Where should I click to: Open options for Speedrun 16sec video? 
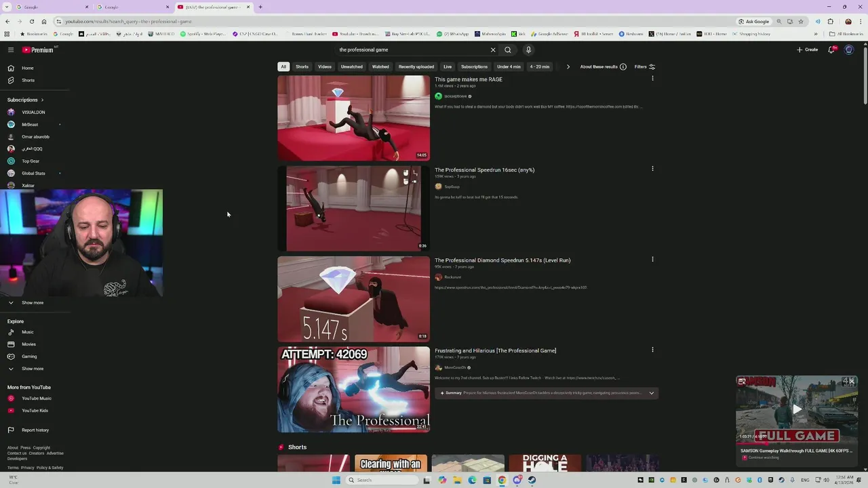[652, 169]
